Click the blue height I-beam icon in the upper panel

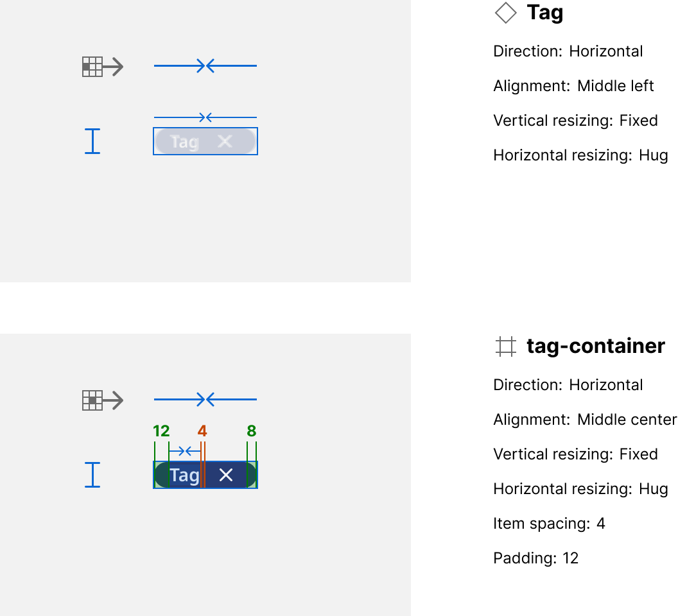coord(92,141)
